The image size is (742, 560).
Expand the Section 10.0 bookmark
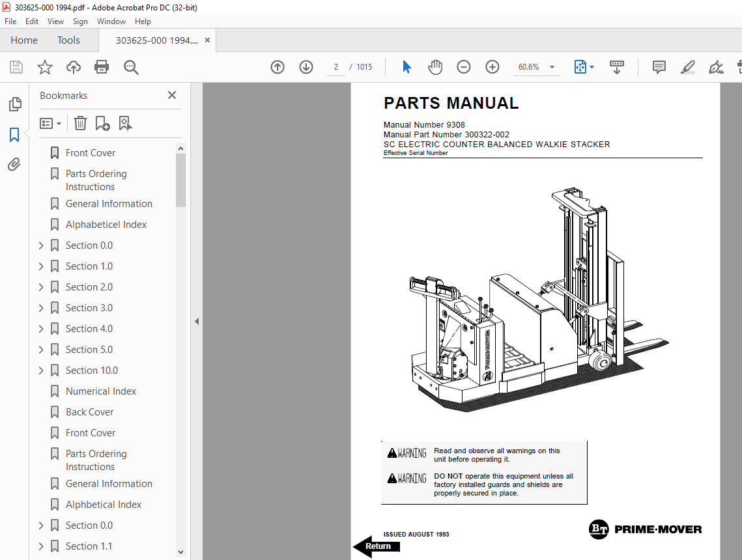click(41, 371)
